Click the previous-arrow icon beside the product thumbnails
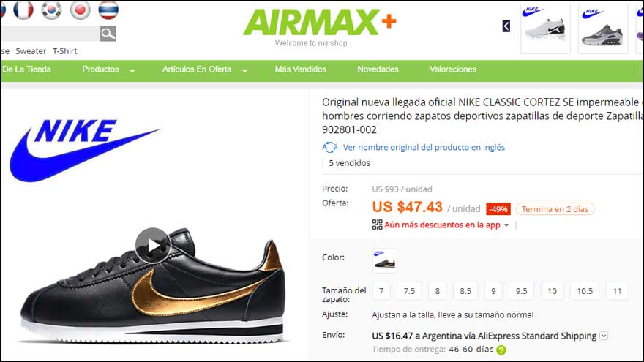The image size is (644, 362). click(x=506, y=26)
